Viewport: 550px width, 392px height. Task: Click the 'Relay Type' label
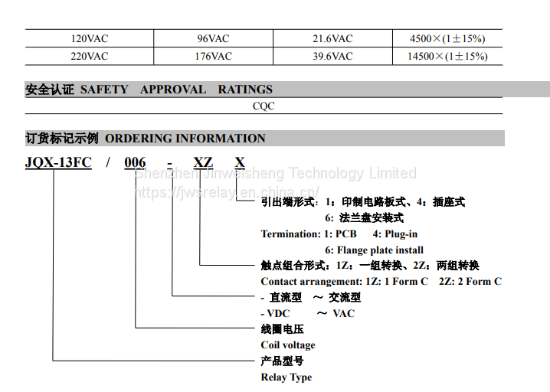286,377
